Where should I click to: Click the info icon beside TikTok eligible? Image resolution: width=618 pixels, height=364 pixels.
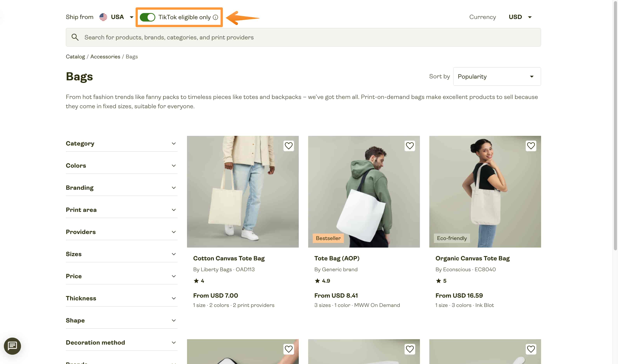point(216,17)
